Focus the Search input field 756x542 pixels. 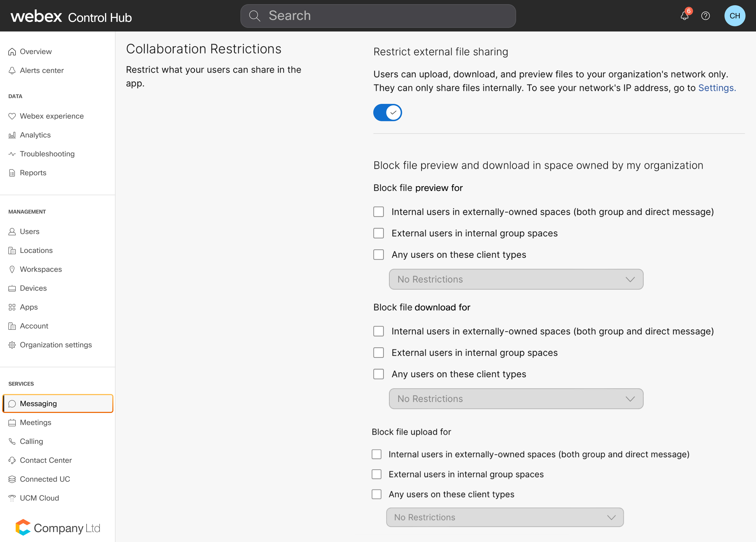pos(378,16)
